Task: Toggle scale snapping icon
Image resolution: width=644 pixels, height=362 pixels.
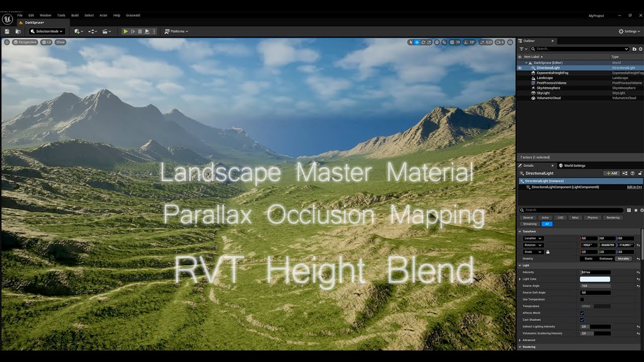Action: [482, 42]
